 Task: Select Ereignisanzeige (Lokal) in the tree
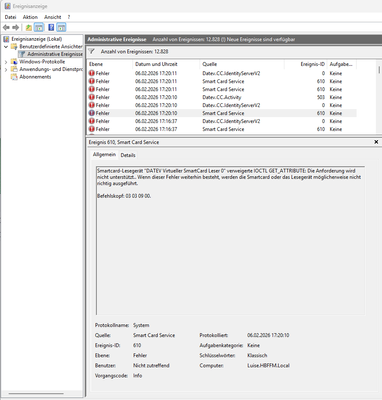pos(37,39)
